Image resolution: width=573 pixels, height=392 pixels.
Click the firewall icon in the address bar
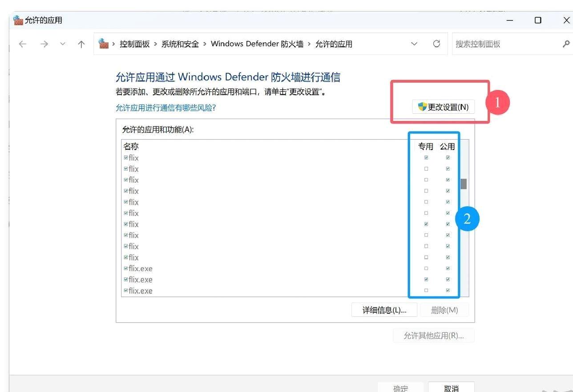click(x=104, y=44)
